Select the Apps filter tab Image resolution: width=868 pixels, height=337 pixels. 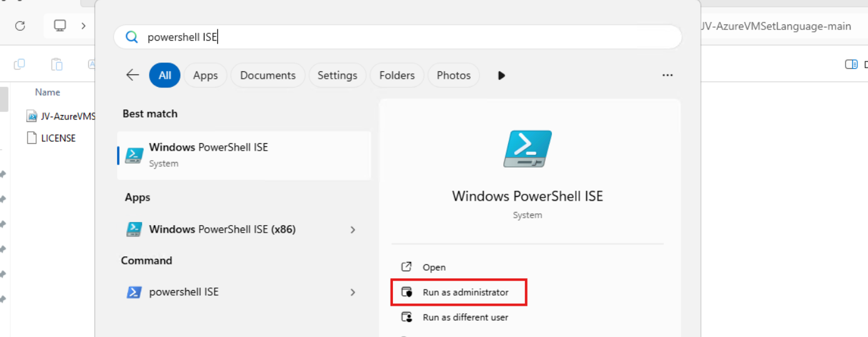coord(205,75)
